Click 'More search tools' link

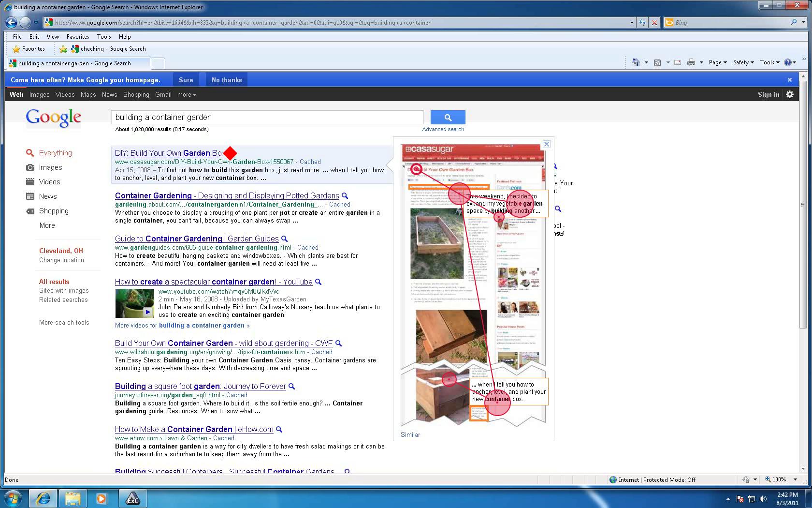[x=64, y=323]
